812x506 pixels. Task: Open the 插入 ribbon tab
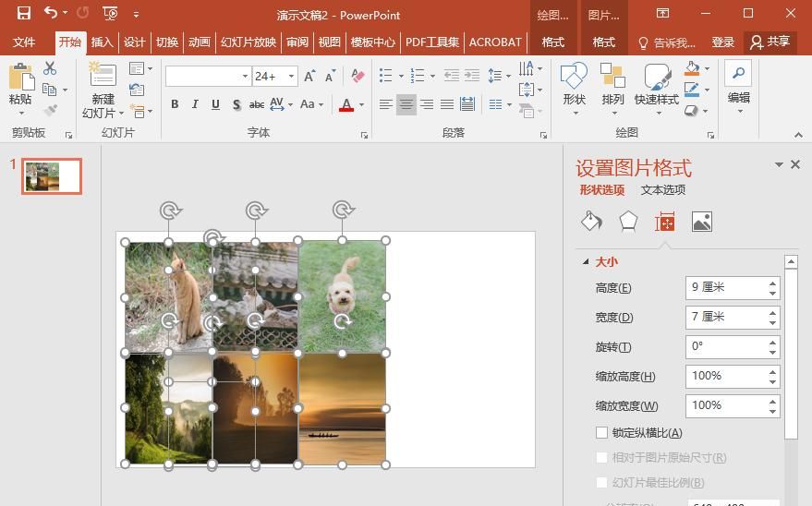pyautogui.click(x=102, y=42)
